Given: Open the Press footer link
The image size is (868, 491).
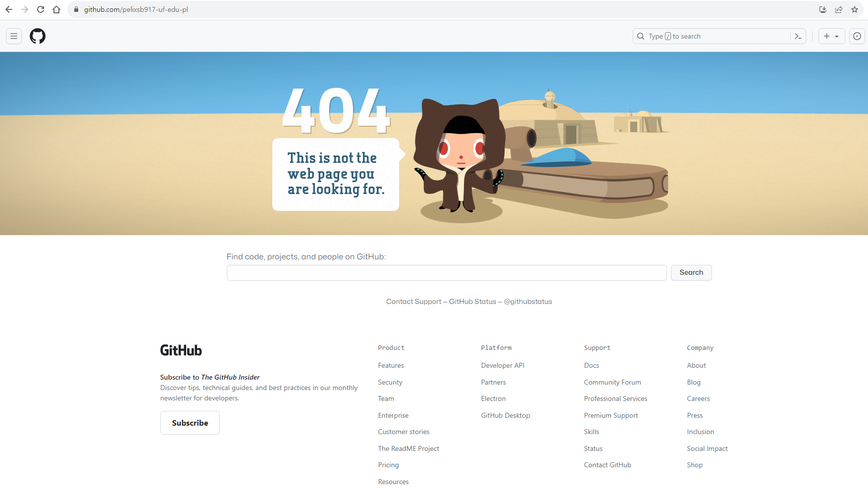Looking at the screenshot, I should [695, 415].
